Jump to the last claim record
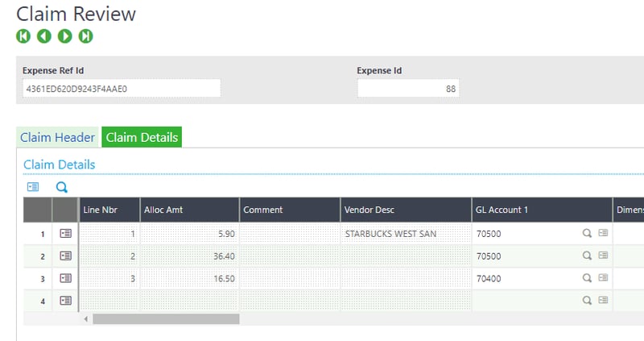 click(x=85, y=36)
